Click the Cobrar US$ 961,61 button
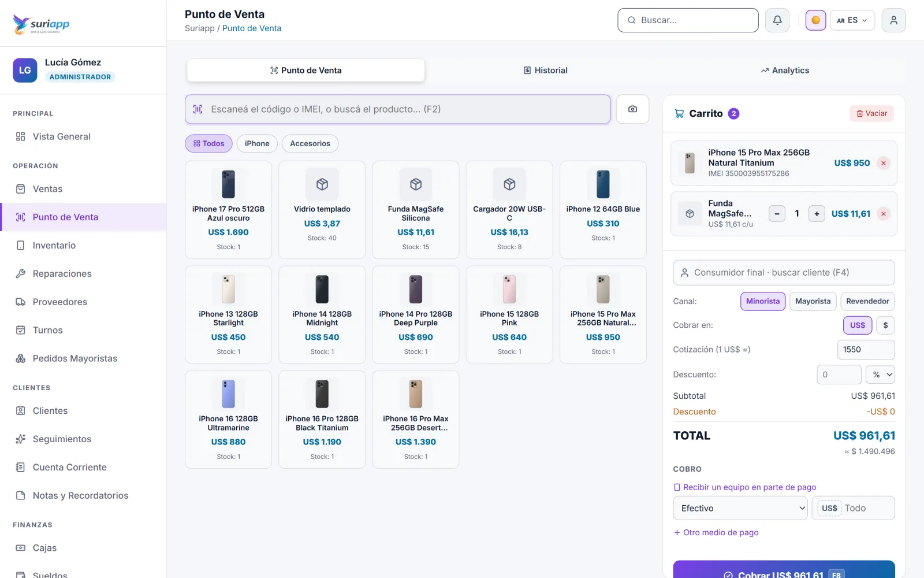The width and height of the screenshot is (924, 578). pos(784,569)
